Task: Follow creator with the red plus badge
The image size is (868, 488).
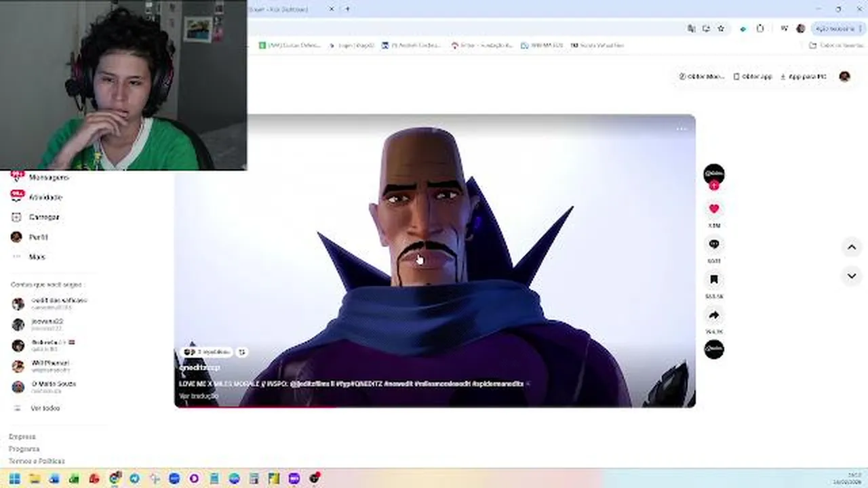Action: pyautogui.click(x=713, y=185)
